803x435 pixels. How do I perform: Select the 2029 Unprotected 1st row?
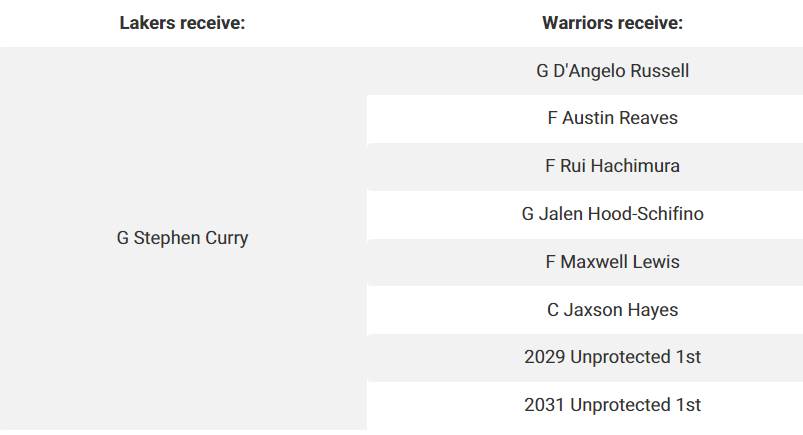click(585, 357)
